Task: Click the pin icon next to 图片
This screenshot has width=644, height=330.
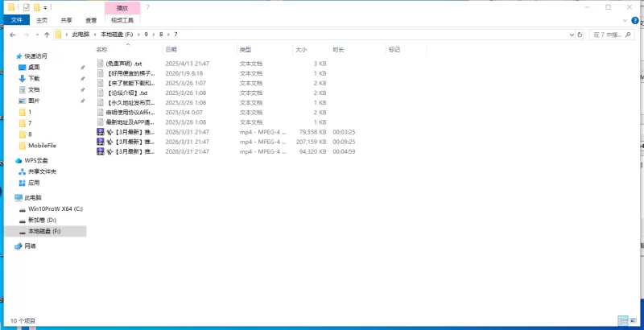Action: (83, 101)
